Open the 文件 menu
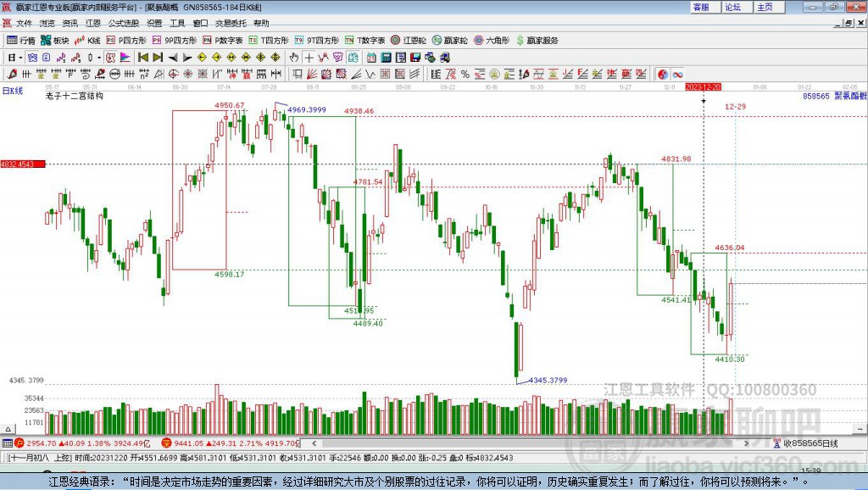The height and width of the screenshot is (490, 868). 24,23
